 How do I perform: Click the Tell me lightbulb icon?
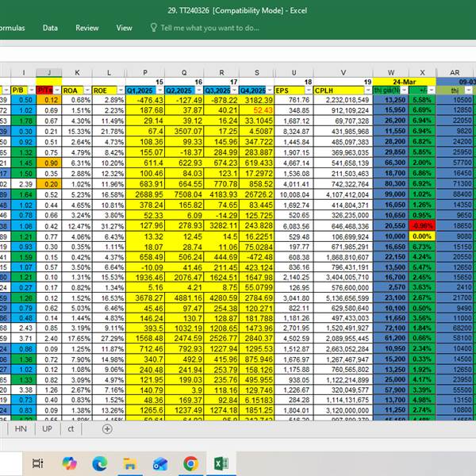click(x=154, y=28)
